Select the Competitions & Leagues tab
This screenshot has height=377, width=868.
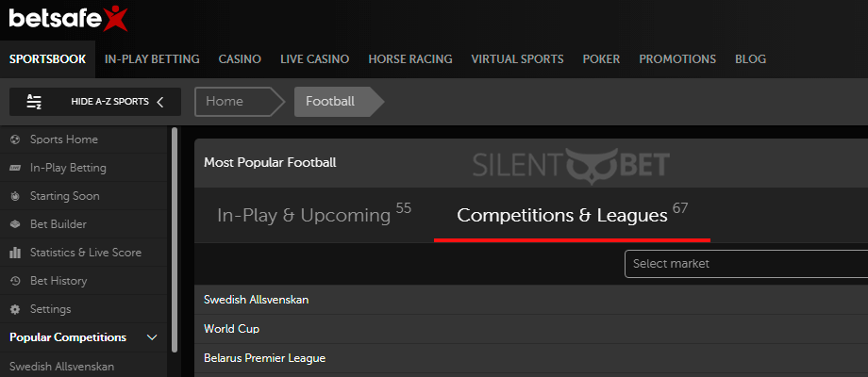572,215
